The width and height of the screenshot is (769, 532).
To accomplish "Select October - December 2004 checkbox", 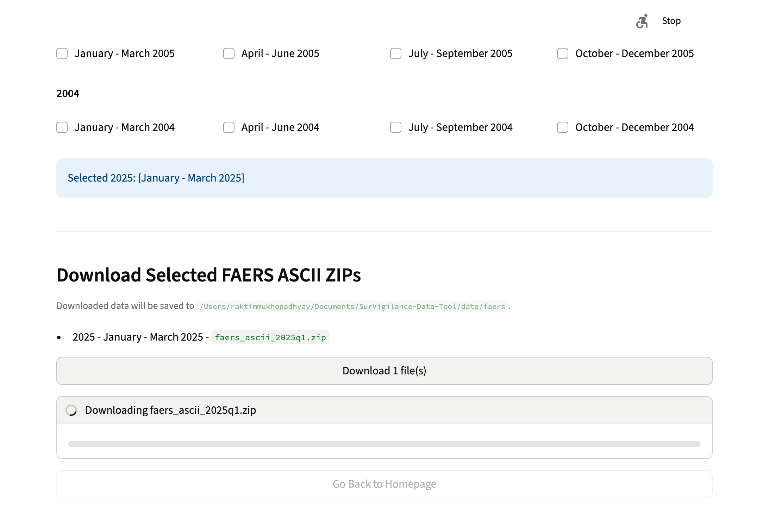I will tap(563, 127).
